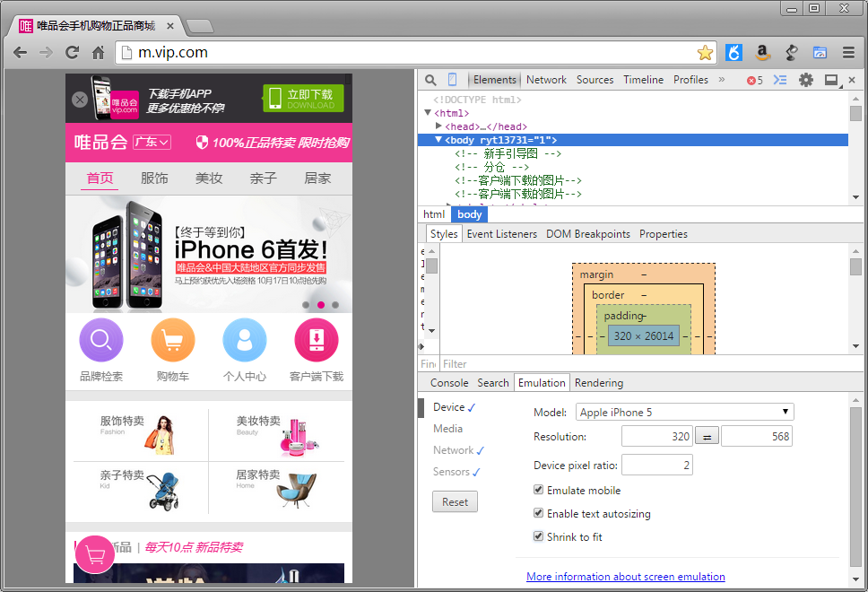Collapse the body element node
868x592 pixels.
pos(438,140)
